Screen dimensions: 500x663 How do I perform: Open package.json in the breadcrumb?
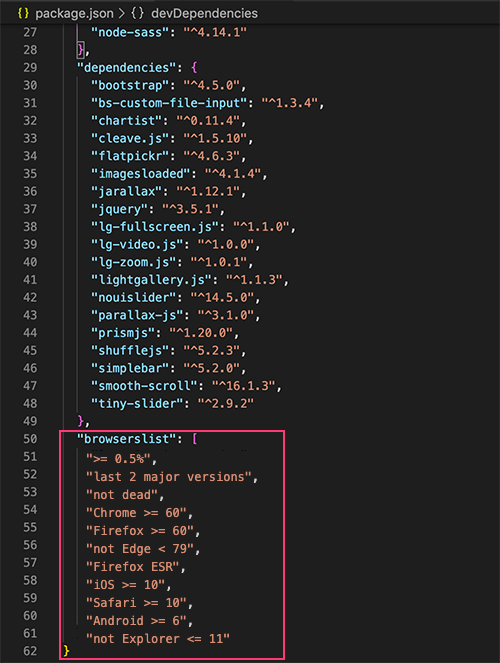coord(74,14)
